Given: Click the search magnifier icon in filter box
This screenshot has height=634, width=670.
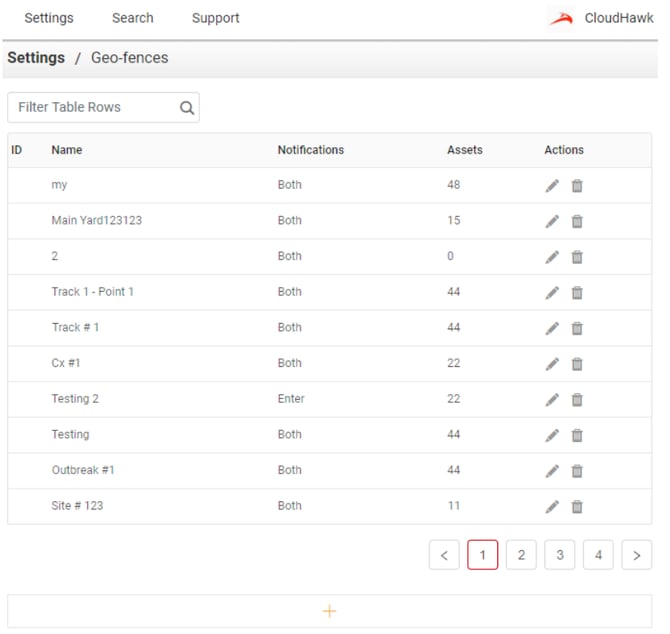Looking at the screenshot, I should coord(187,108).
